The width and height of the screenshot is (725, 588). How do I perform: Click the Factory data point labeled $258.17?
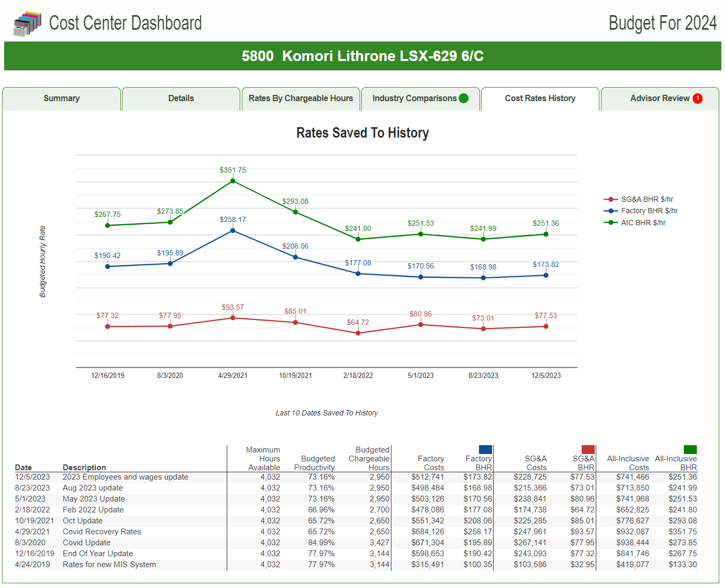click(232, 230)
